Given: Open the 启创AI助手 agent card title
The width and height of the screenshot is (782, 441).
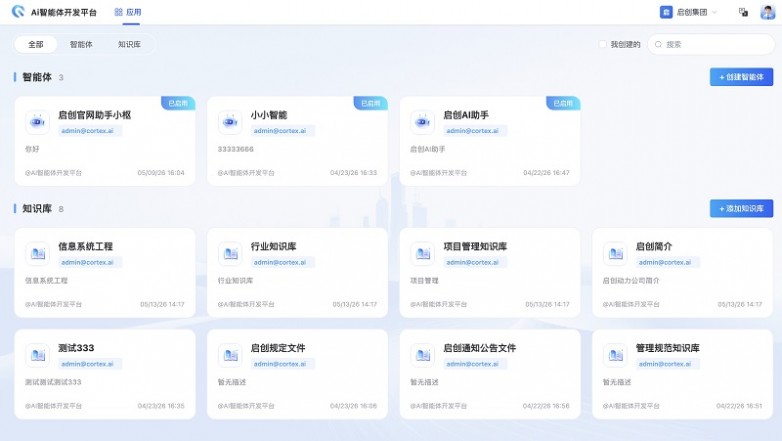Looking at the screenshot, I should click(466, 115).
